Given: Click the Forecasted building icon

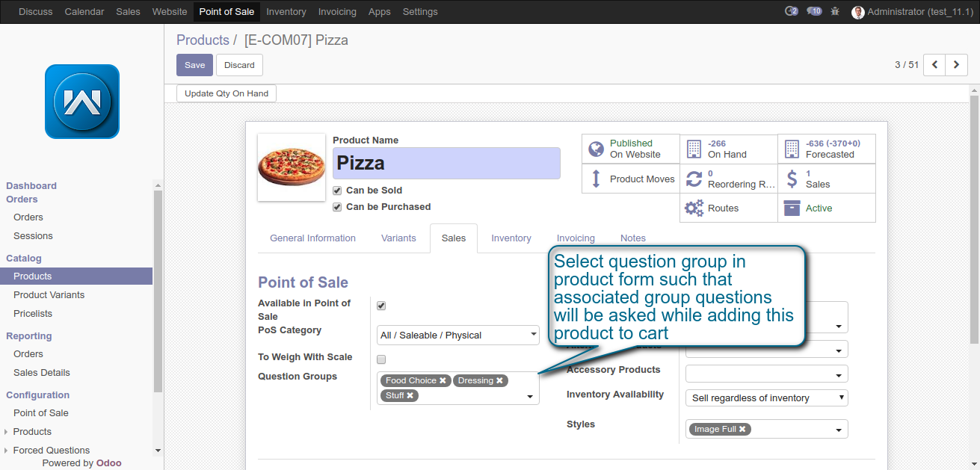Looking at the screenshot, I should click(792, 149).
